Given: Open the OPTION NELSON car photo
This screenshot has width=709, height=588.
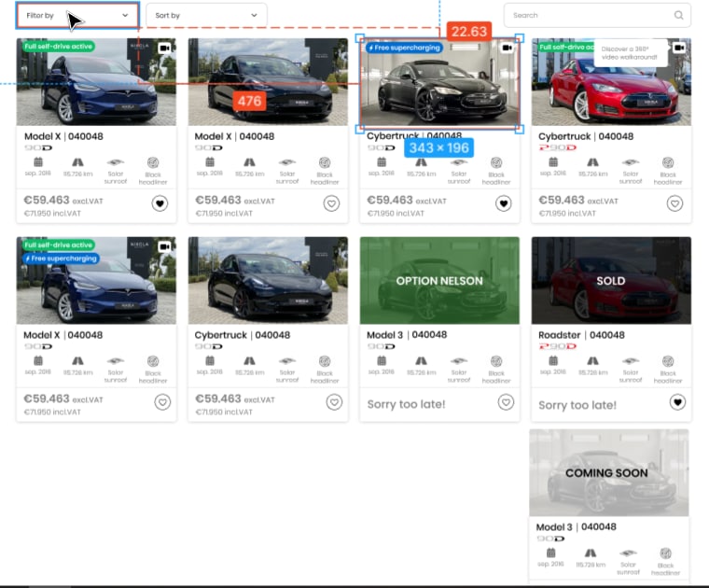Looking at the screenshot, I should click(439, 280).
